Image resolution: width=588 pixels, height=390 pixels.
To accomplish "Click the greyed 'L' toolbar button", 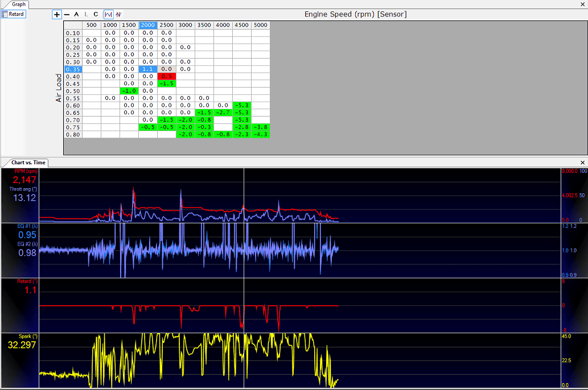I will [x=87, y=15].
